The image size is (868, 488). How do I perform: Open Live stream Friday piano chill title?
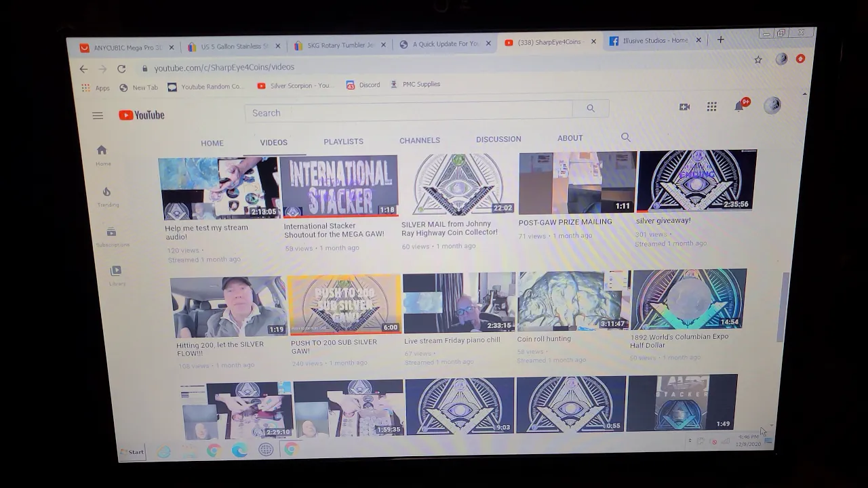coord(452,340)
